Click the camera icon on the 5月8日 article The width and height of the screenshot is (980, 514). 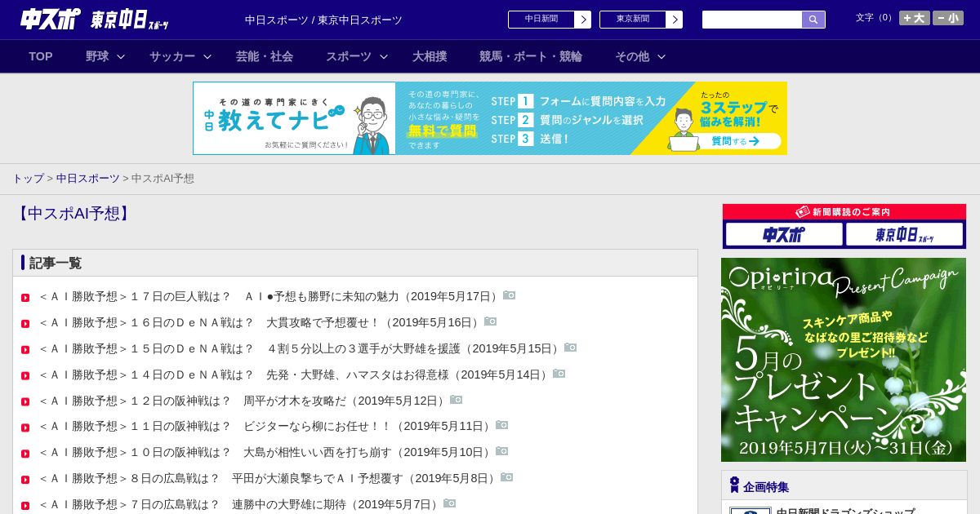click(507, 477)
